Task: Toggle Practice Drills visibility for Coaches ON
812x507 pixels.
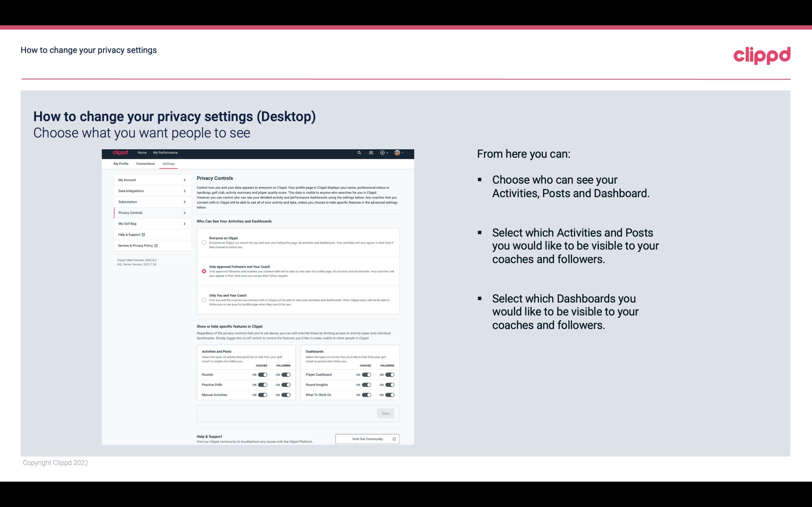Action: pos(262,385)
